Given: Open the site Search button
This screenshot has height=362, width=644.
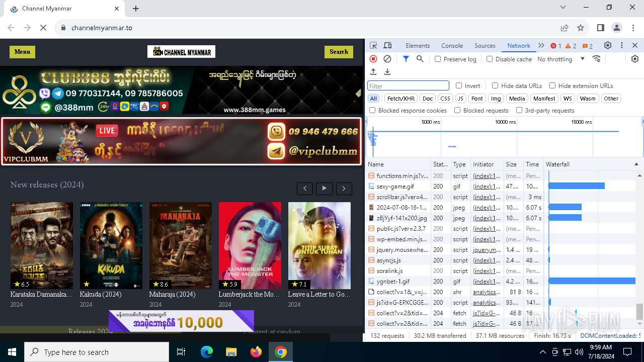Looking at the screenshot, I should pos(339,52).
